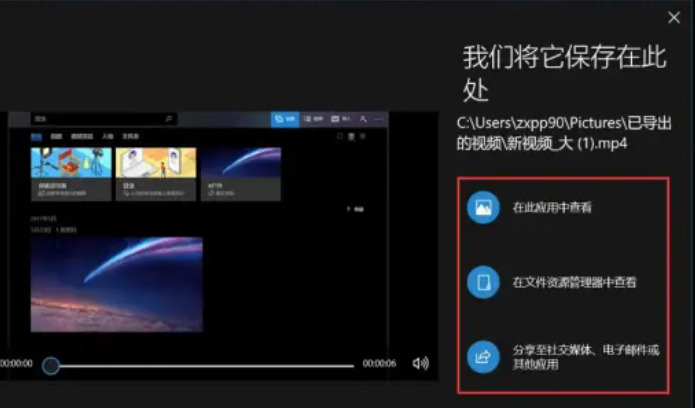695x408 pixels.
Task: Click the heading 我们将它保存在此处
Action: (x=565, y=73)
